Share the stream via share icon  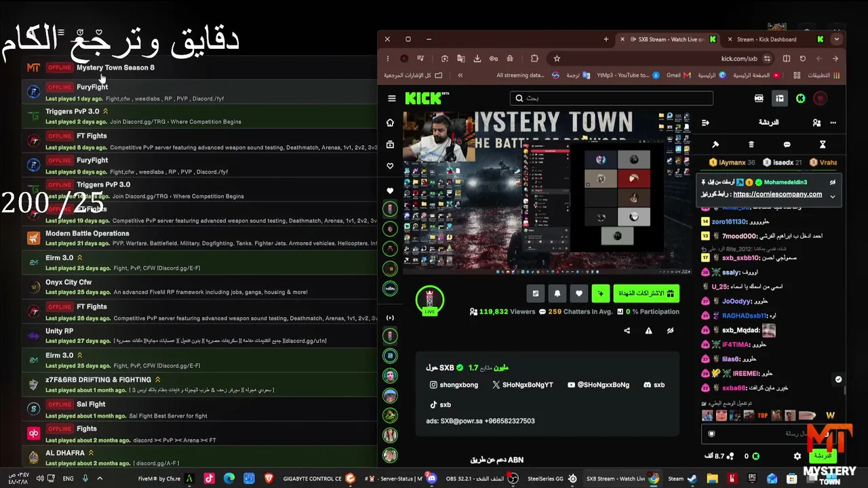pos(627,331)
